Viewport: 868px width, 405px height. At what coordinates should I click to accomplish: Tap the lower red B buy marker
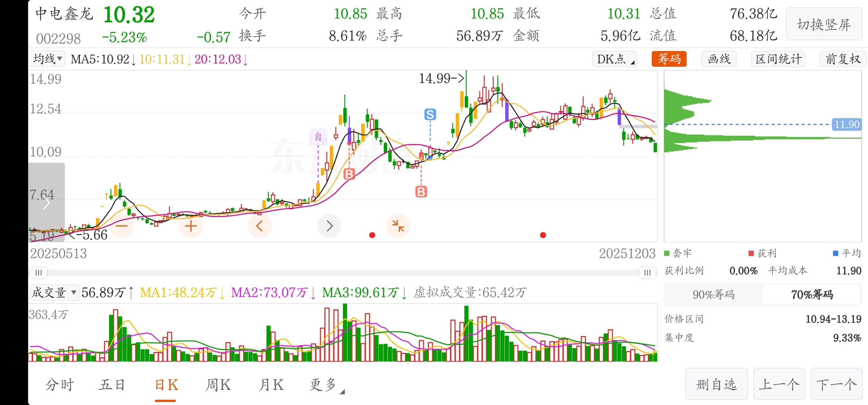tap(421, 192)
